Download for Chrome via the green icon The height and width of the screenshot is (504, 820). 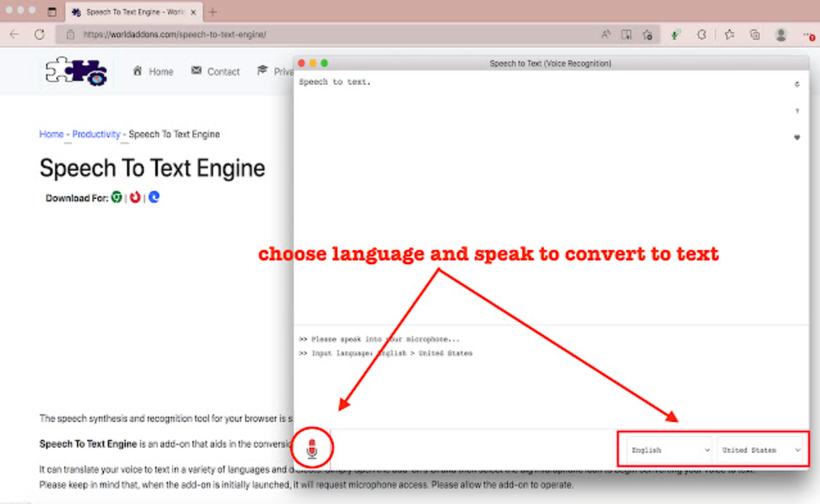(116, 197)
